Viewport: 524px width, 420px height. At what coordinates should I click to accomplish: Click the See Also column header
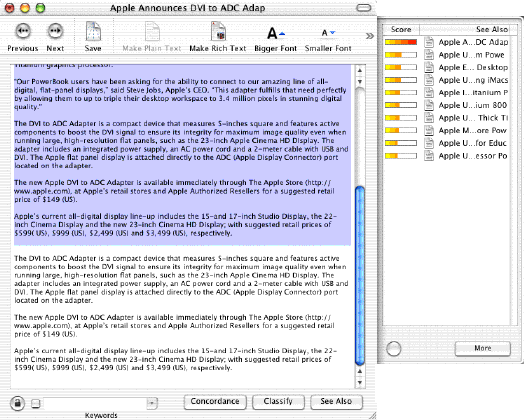(465, 29)
